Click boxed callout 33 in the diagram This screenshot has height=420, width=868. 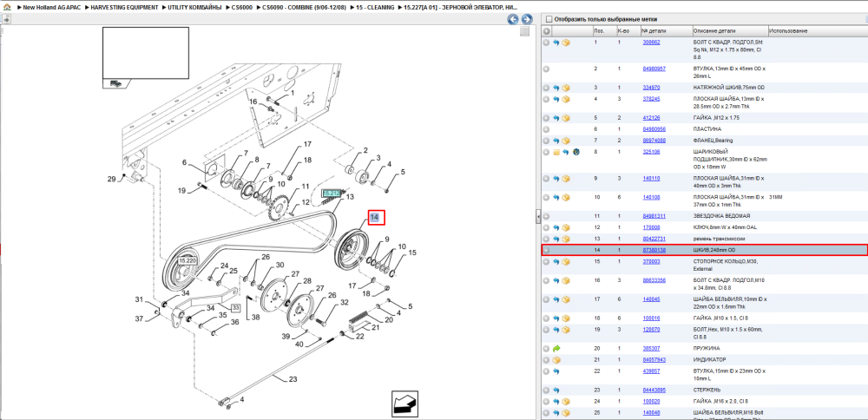click(236, 308)
